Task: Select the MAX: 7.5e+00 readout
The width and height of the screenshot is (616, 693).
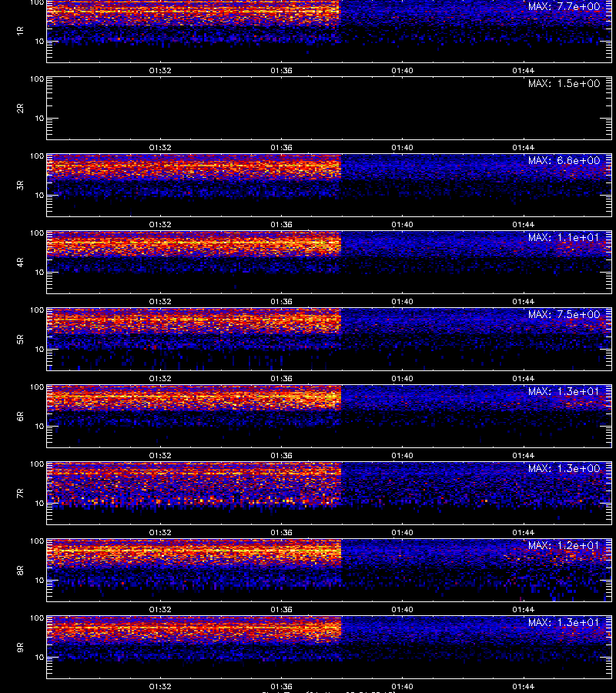Action: [x=564, y=314]
